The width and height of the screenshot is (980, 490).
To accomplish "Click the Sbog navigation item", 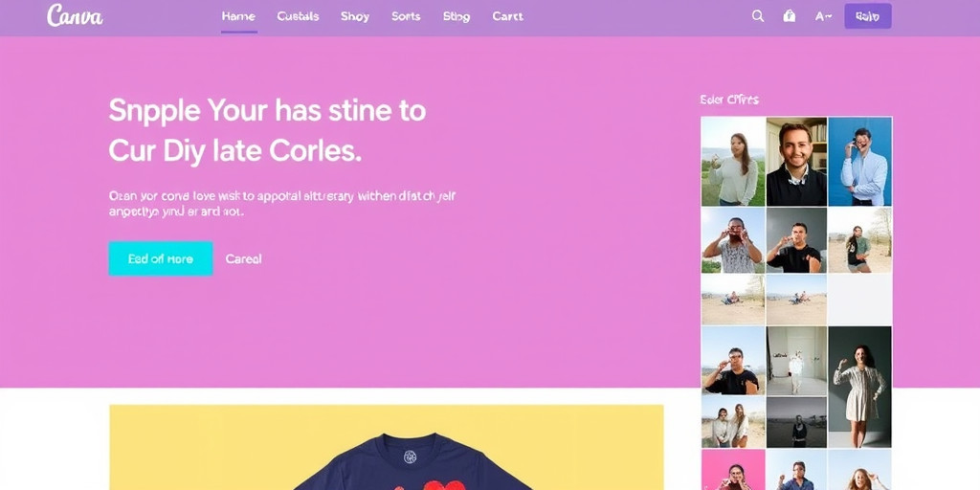I will tap(457, 16).
